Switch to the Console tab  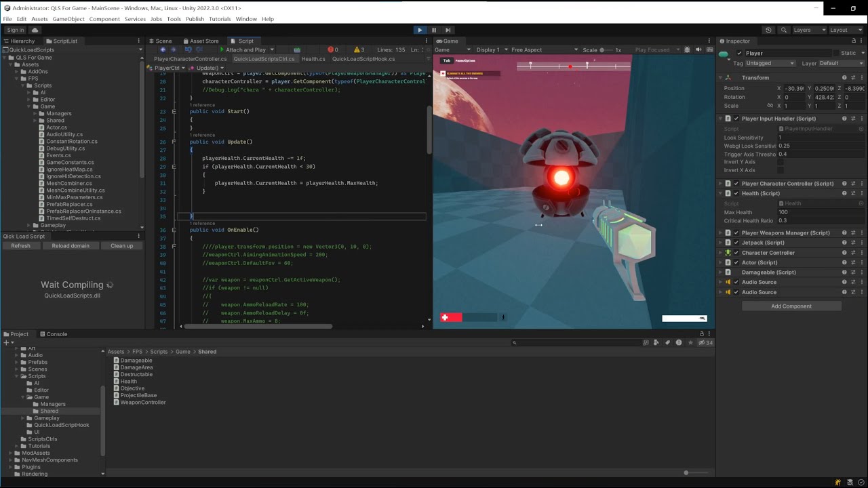point(54,334)
